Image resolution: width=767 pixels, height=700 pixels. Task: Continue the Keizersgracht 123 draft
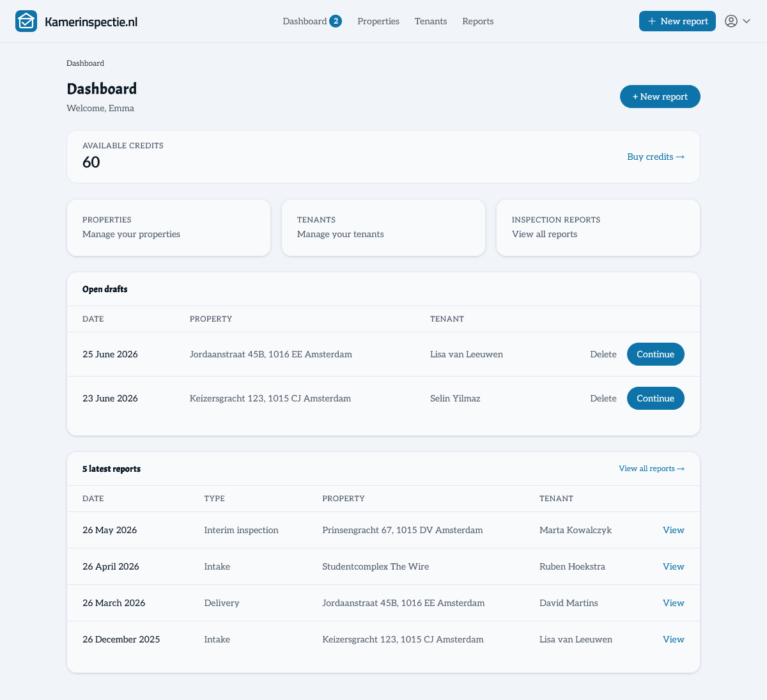coord(656,398)
